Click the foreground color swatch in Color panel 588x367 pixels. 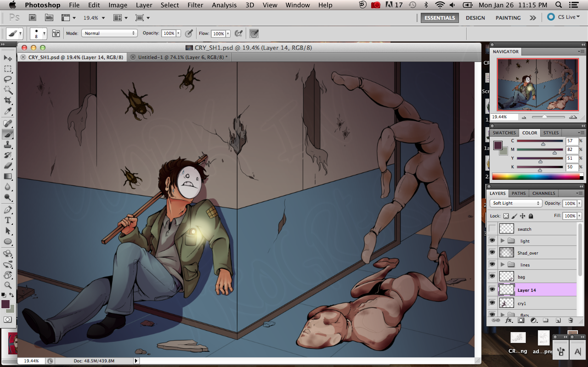[x=498, y=145]
